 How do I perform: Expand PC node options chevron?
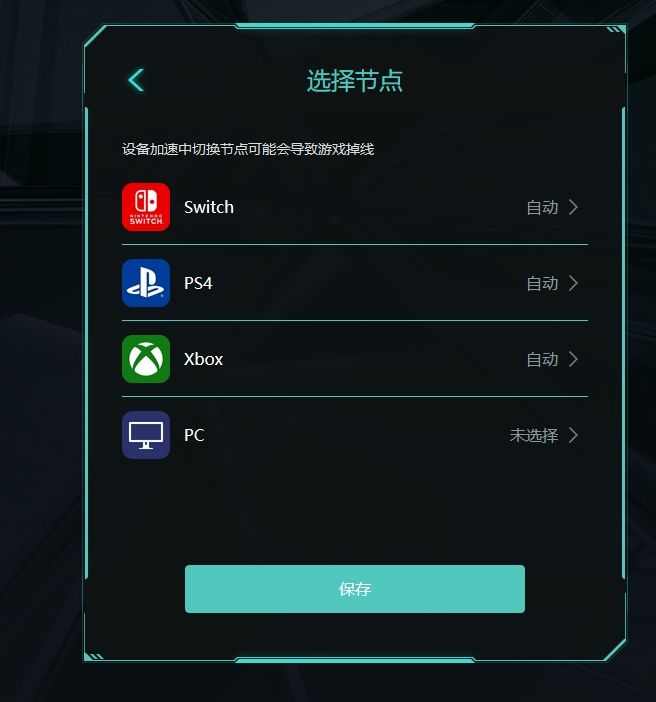coord(574,435)
